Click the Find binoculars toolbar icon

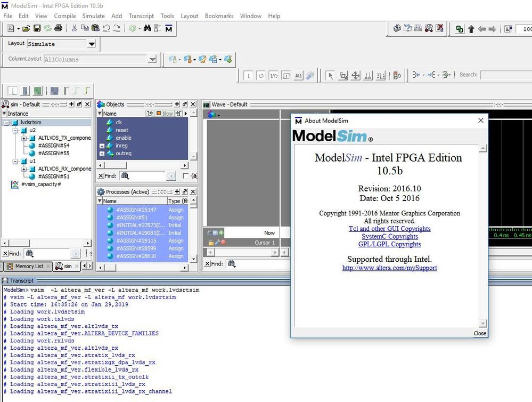tap(147, 28)
